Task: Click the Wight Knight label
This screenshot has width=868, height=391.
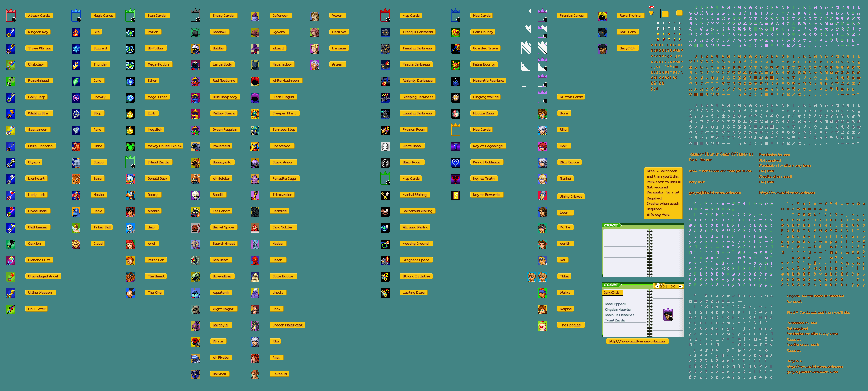Action: click(223, 309)
